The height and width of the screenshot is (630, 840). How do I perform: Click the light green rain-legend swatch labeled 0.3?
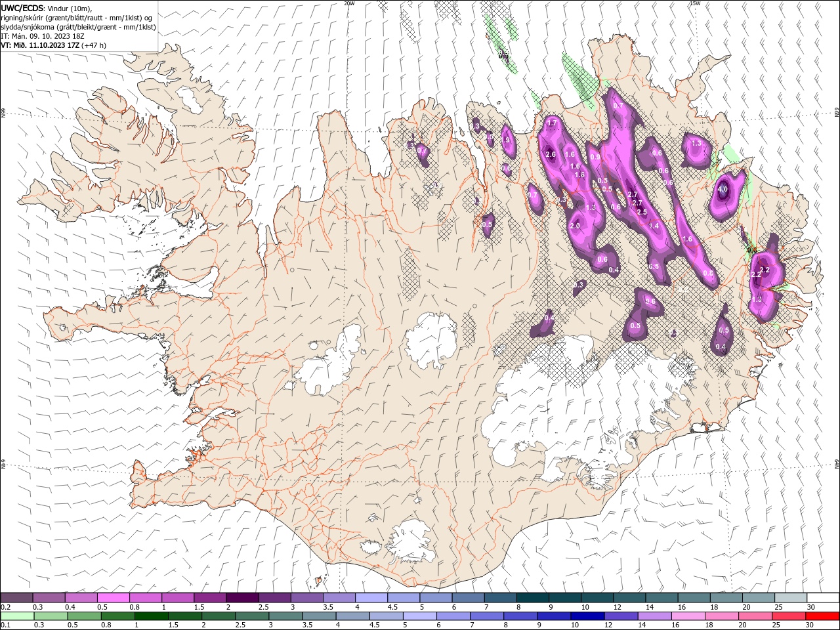click(51, 616)
